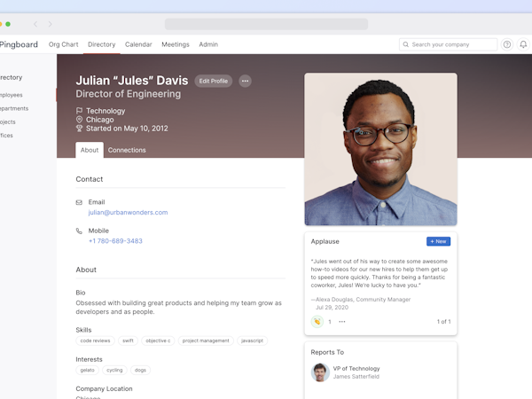
Task: Click the 'gelato' interest tag
Action: (x=87, y=370)
